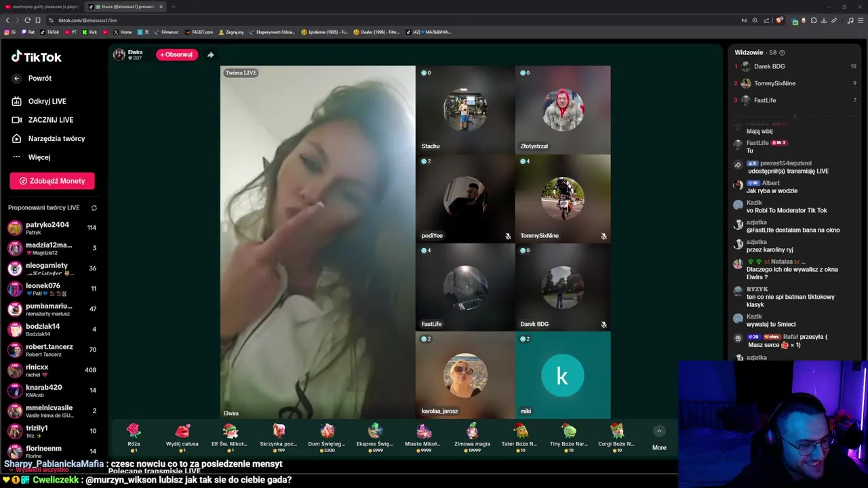
Task: Switch to electropop guilty pleasures tab
Action: coord(43,7)
